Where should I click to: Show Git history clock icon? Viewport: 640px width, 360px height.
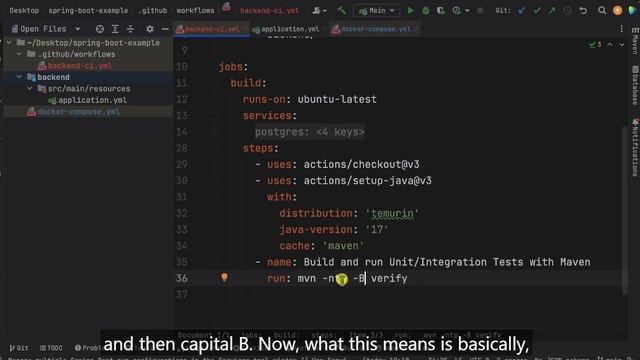567,11
